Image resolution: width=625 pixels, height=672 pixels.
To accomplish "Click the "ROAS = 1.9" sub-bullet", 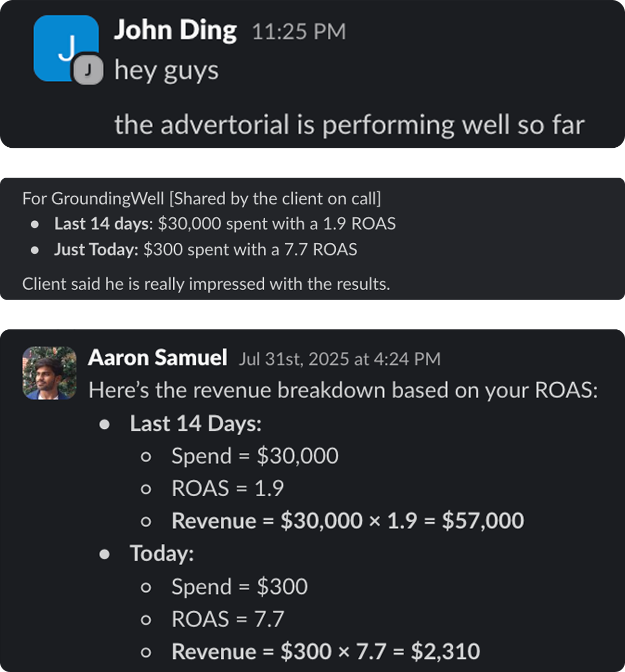I will coord(228,488).
